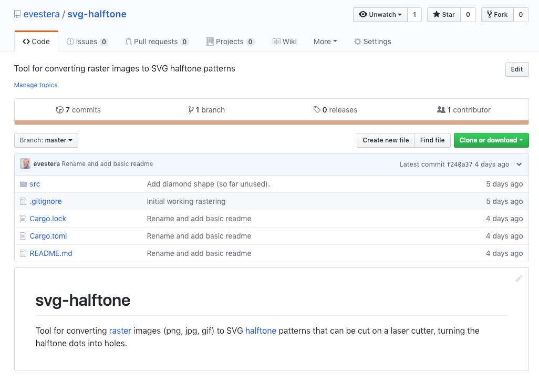Open the watchers count 1
This screenshot has width=539, height=392.
pos(414,14)
